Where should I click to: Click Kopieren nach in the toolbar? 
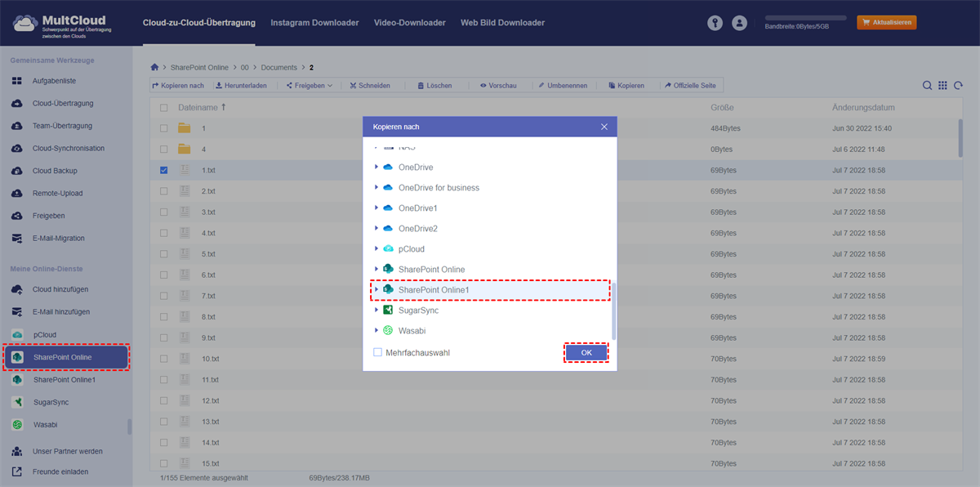coord(178,86)
